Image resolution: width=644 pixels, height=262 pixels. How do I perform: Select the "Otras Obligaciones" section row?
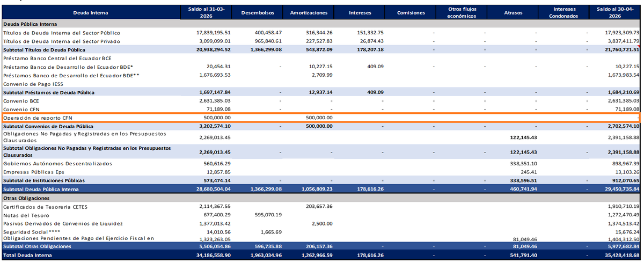pos(321,198)
